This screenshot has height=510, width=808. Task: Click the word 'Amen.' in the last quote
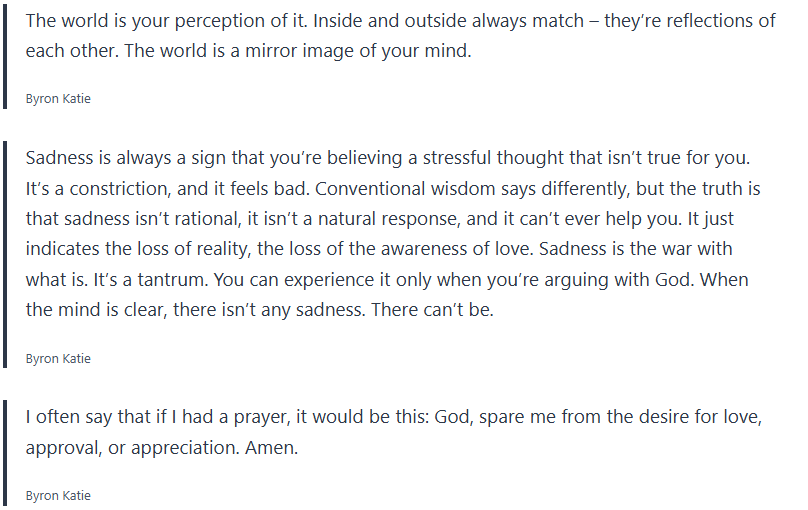click(272, 447)
